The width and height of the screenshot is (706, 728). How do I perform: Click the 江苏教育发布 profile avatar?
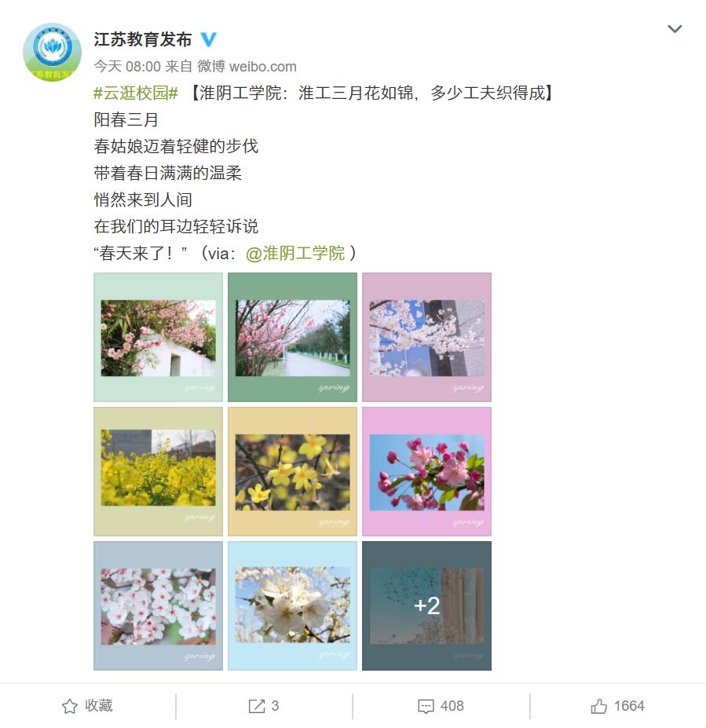pos(52,52)
